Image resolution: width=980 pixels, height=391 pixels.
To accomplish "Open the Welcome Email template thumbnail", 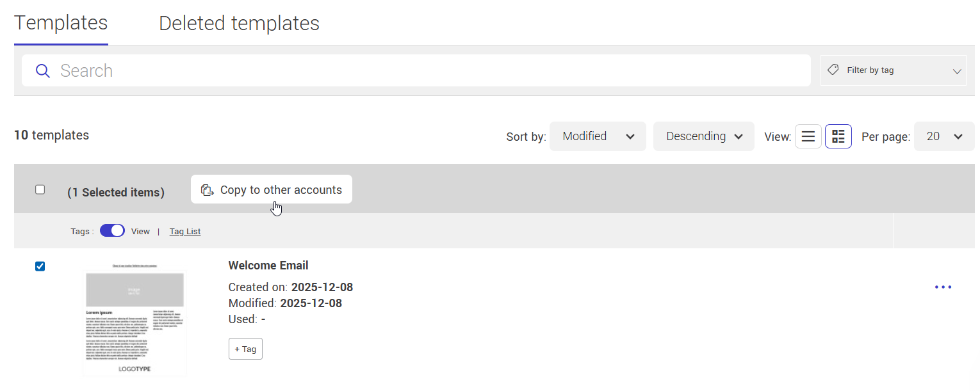I will (x=135, y=318).
